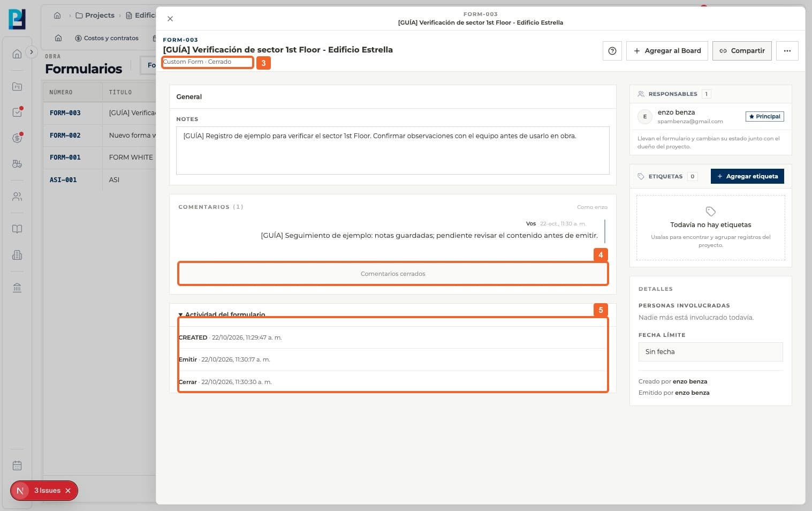The height and width of the screenshot is (511, 812).
Task: Open the dollar costs icon in sidebar
Action: pos(17,138)
